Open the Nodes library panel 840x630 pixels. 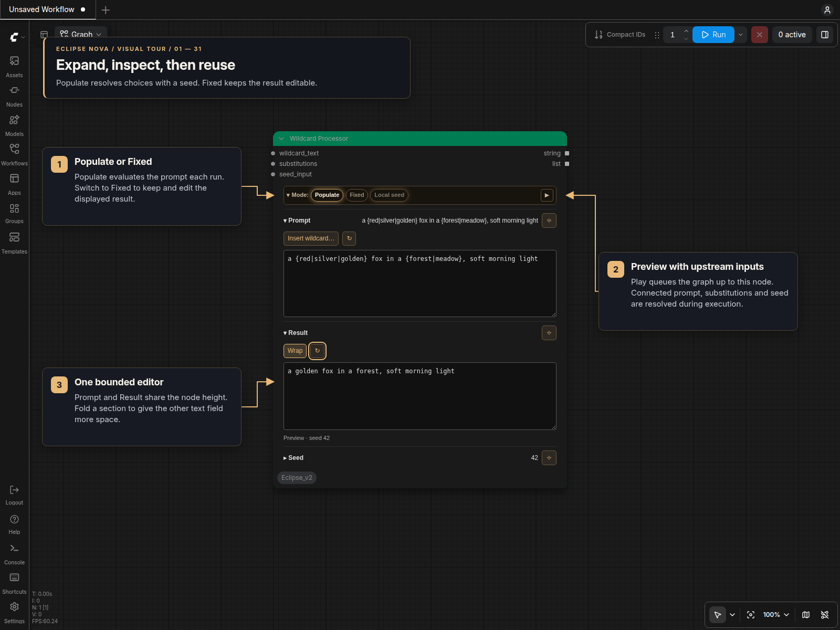[x=14, y=96]
